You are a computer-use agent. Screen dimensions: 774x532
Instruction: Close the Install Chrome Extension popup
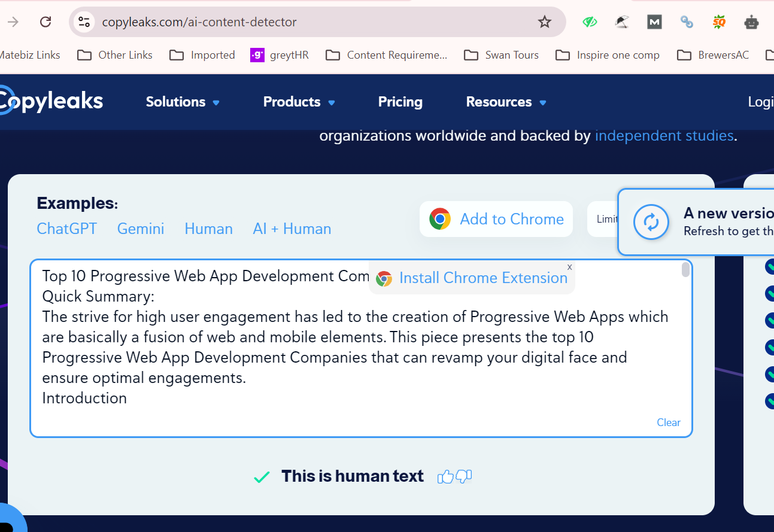point(569,267)
